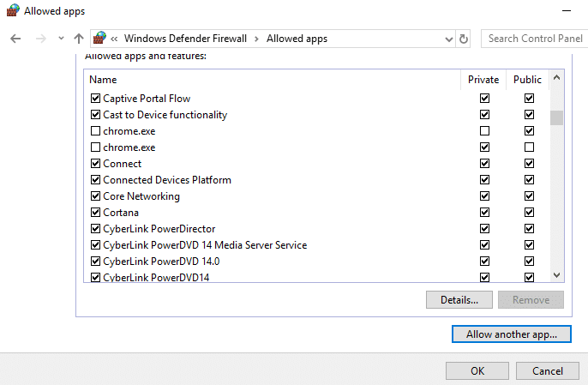This screenshot has height=385, width=588.
Task: Go up one folder level
Action: pos(79,39)
